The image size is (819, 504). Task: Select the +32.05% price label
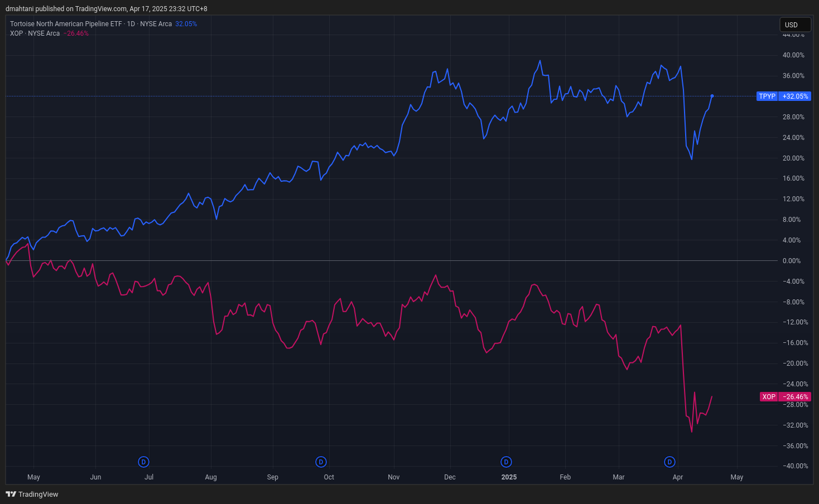click(x=795, y=96)
